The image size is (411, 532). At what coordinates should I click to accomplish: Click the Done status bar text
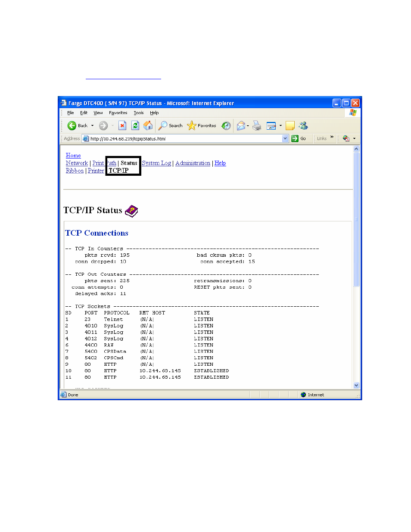(x=73, y=395)
